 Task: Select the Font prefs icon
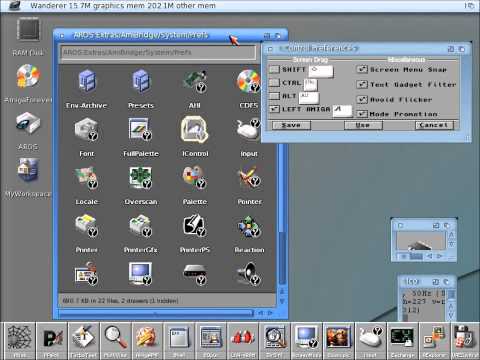[x=86, y=129]
